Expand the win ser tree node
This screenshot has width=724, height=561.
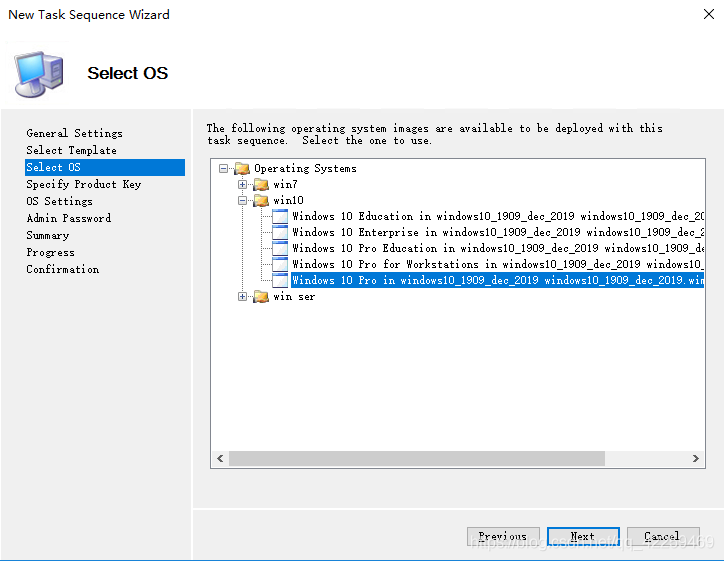click(x=243, y=297)
